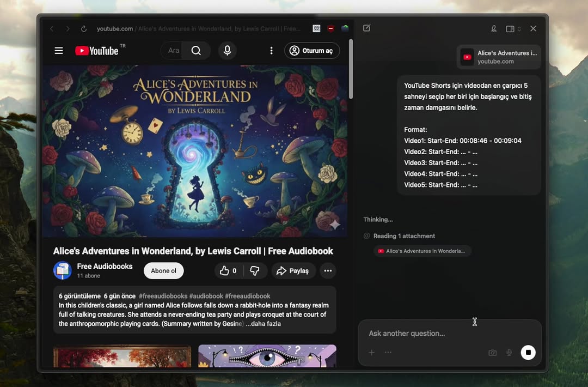Screen dimensions: 588x387
Task: Dislike the video with thumbs down
Action: (255, 271)
